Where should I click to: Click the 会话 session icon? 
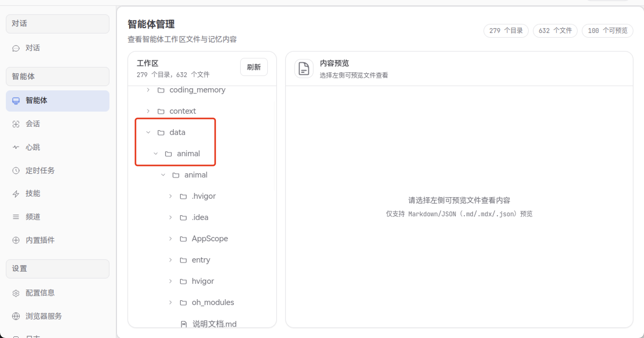click(x=16, y=124)
